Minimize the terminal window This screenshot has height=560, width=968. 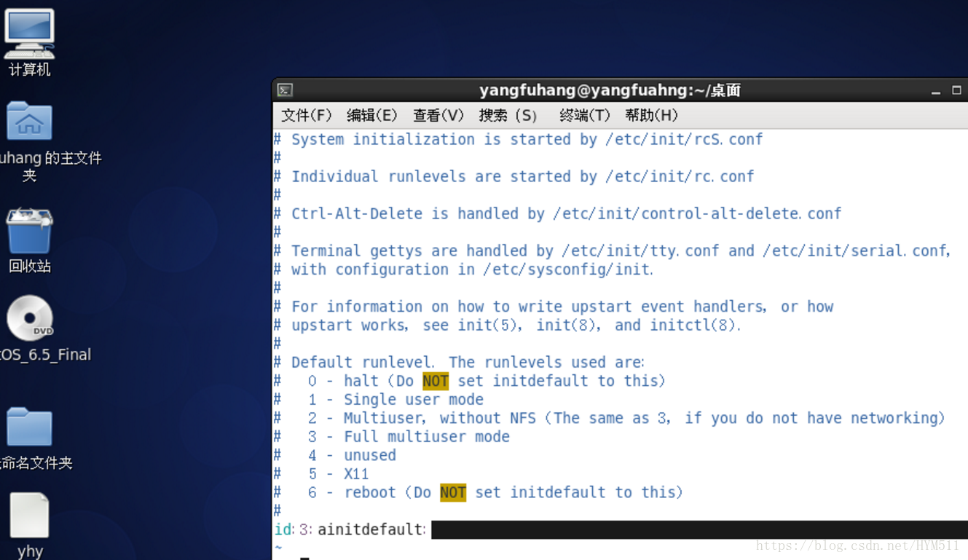[936, 91]
